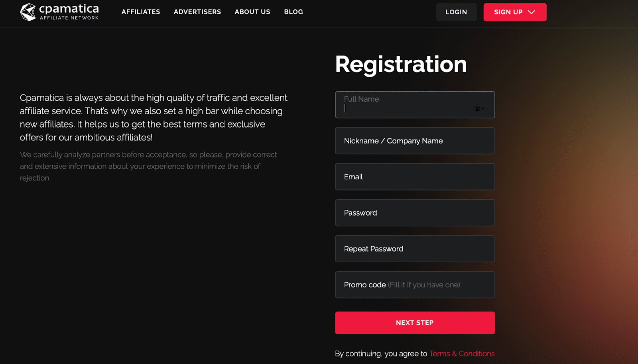Click the cpamatica wordmark text in header

[69, 9]
